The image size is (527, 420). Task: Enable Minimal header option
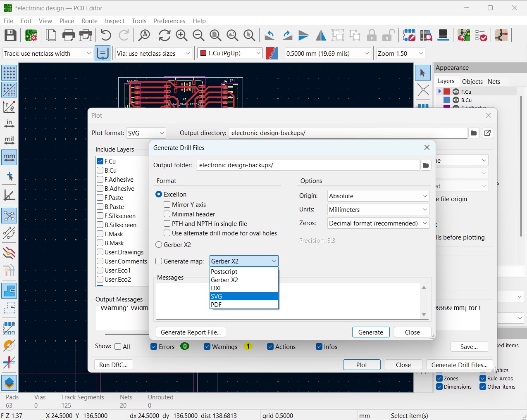tap(167, 214)
